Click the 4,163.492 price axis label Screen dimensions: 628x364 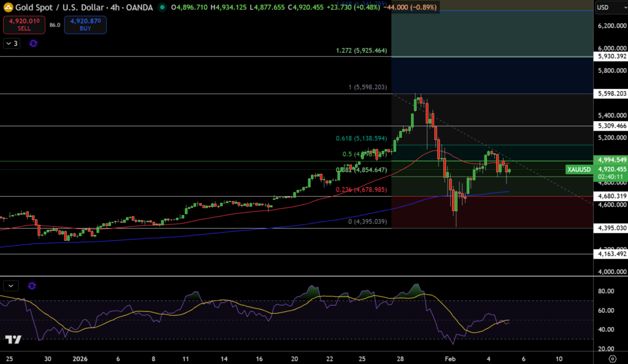click(x=611, y=254)
